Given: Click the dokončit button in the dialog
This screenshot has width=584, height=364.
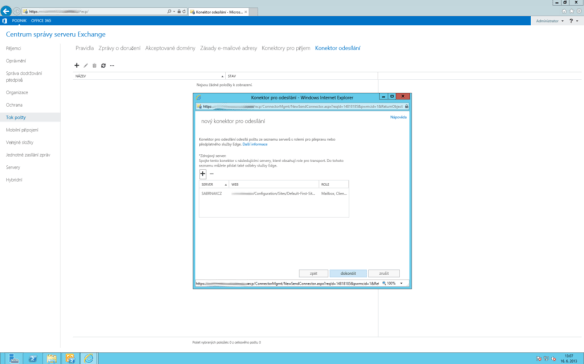Looking at the screenshot, I should click(348, 273).
